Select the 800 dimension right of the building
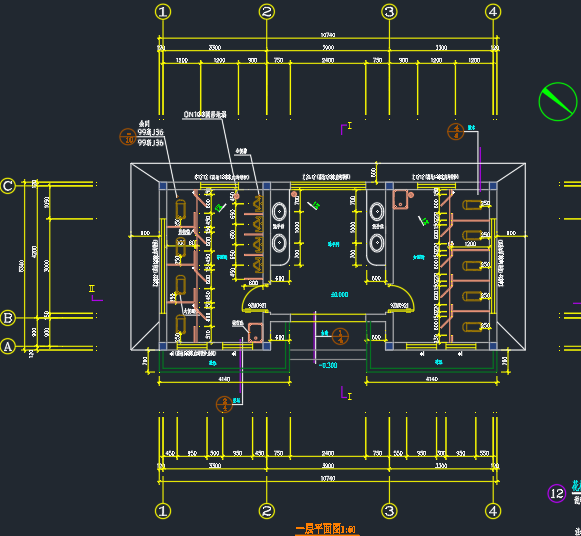The height and width of the screenshot is (536, 581). pyautogui.click(x=511, y=233)
